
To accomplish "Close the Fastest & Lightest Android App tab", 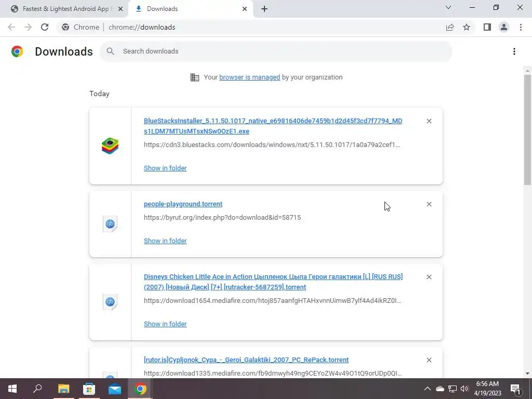I will pos(120,9).
